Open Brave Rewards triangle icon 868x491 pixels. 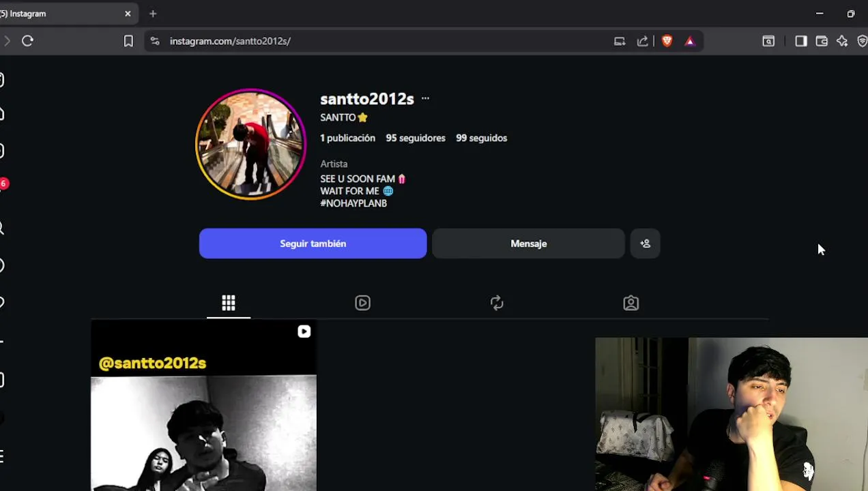(x=689, y=41)
